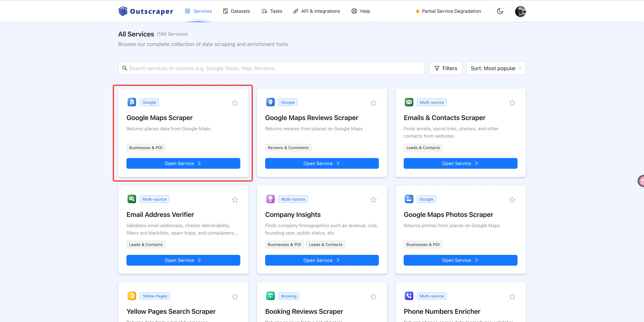Open Booking Reviews Scraper title
Image resolution: width=644 pixels, height=322 pixels.
click(304, 311)
